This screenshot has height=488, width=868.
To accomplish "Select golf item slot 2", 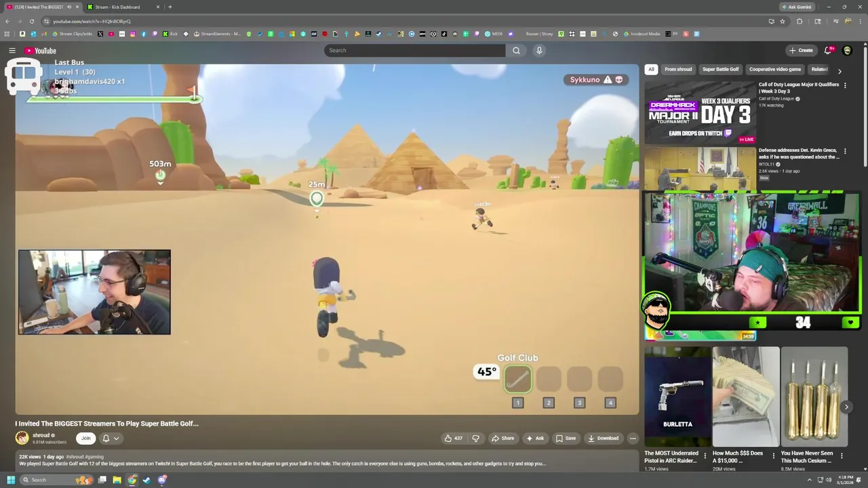I will pos(549,380).
